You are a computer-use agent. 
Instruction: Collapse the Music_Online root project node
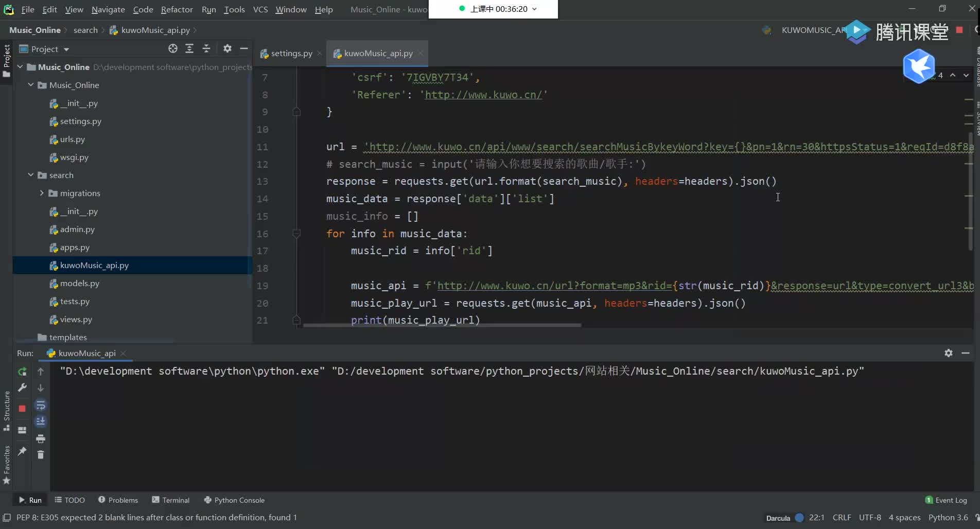click(x=20, y=67)
